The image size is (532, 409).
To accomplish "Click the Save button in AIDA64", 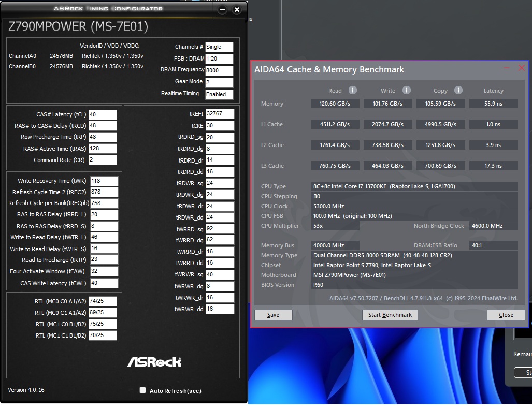I will [274, 315].
